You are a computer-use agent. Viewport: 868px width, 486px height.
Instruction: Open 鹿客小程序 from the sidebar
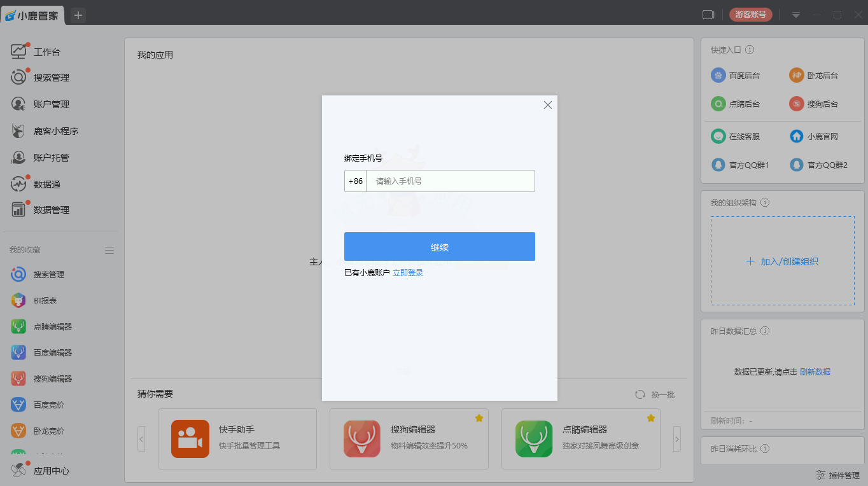click(45, 131)
